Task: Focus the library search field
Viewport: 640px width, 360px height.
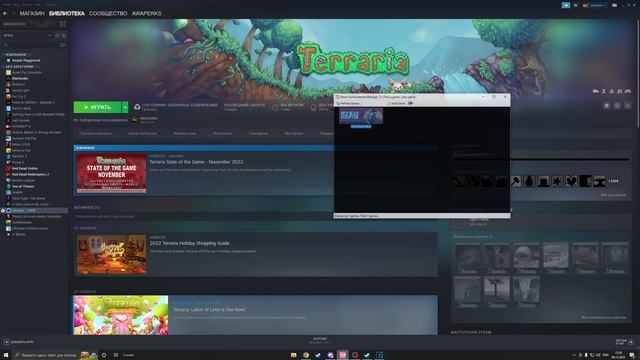Action: tap(31, 44)
